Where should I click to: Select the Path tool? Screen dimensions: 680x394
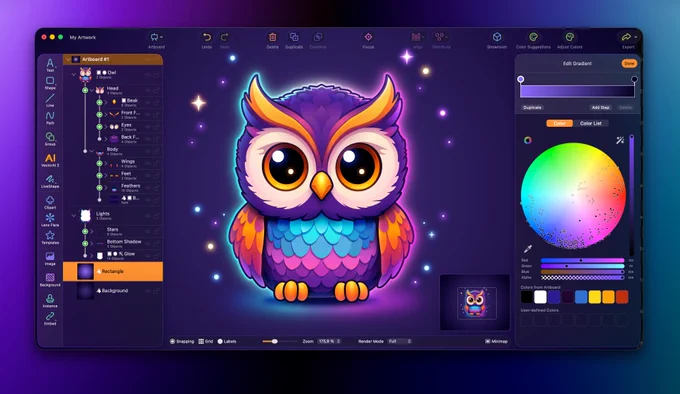(50, 117)
